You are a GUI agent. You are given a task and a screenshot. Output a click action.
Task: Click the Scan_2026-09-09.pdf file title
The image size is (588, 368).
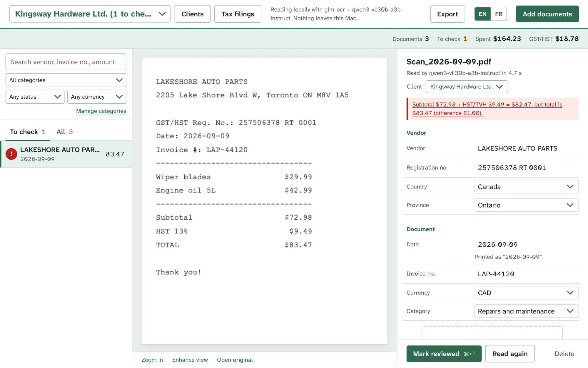[449, 62]
